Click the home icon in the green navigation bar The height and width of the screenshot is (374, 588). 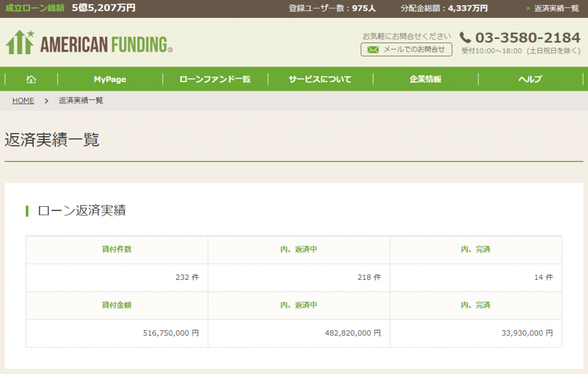click(x=31, y=79)
